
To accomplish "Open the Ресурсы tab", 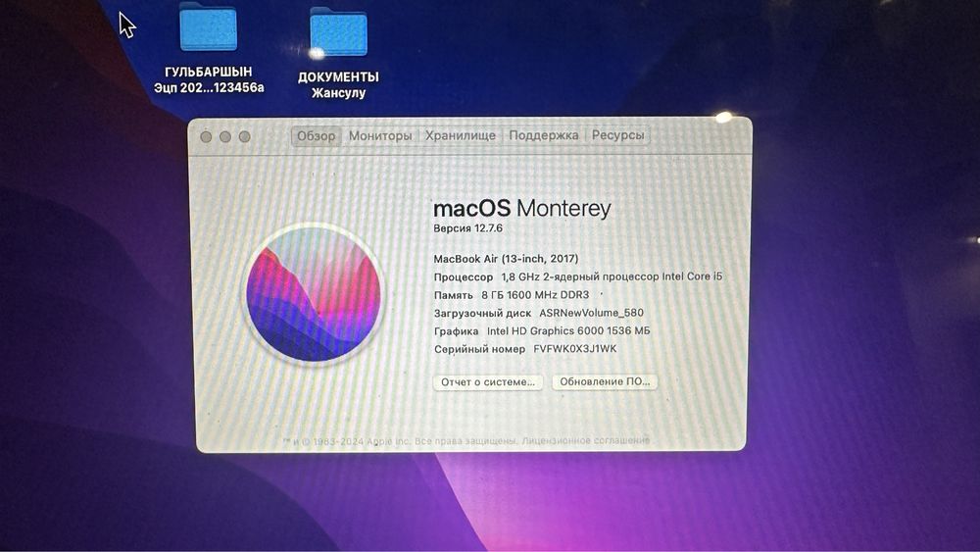I will click(x=617, y=135).
